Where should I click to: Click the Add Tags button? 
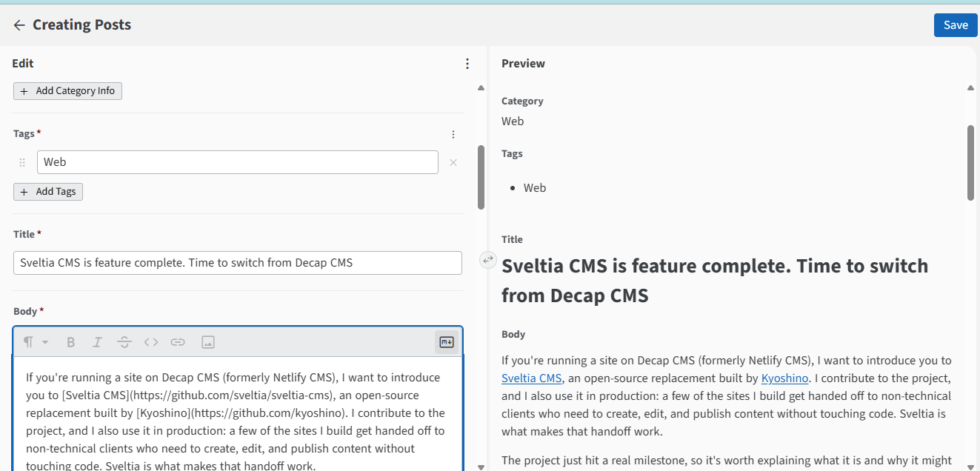tap(48, 192)
